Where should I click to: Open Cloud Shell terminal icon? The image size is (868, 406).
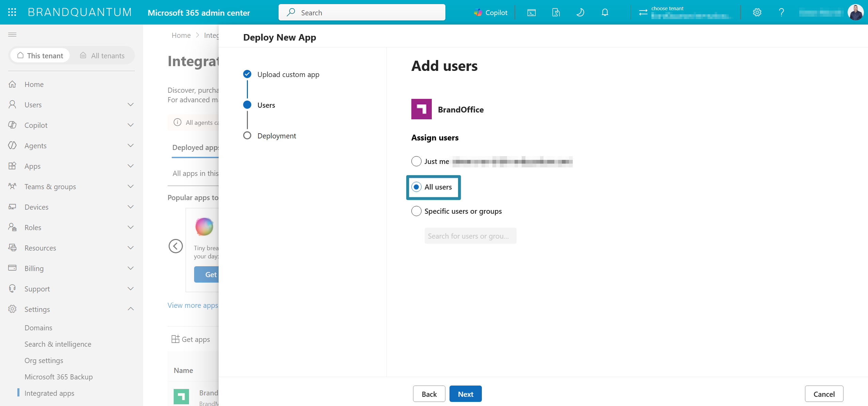click(531, 13)
